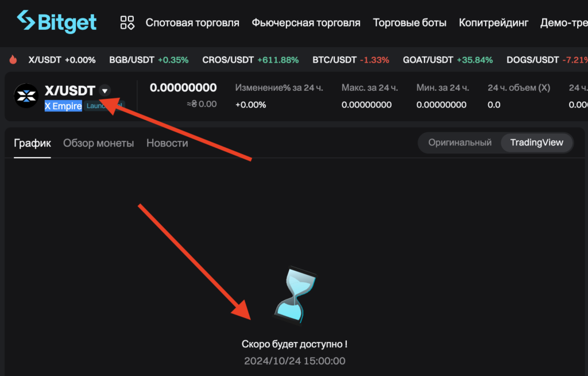Switch to the Новости tab
Viewport: 588px width, 376px height.
pos(167,143)
